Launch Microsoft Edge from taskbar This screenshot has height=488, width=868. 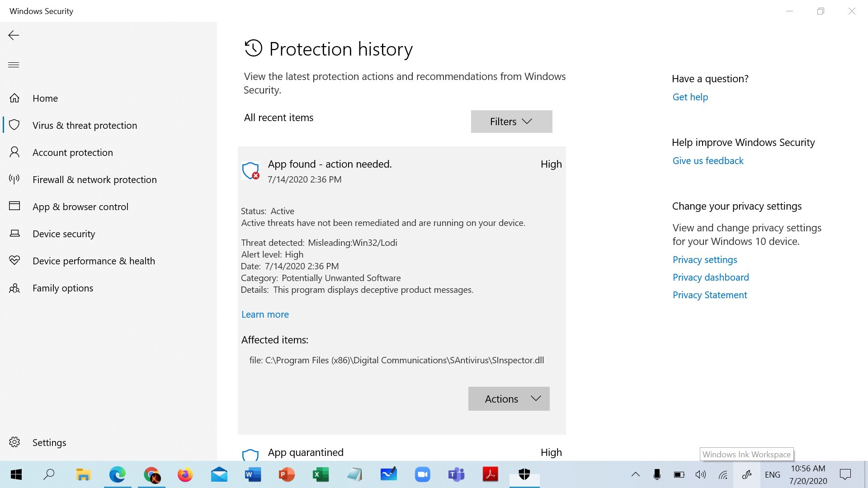[118, 474]
